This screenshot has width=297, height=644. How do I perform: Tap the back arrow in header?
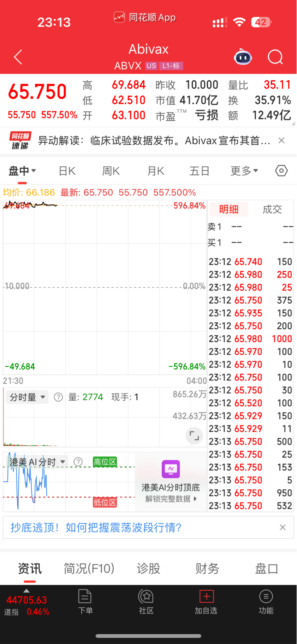coord(18,57)
